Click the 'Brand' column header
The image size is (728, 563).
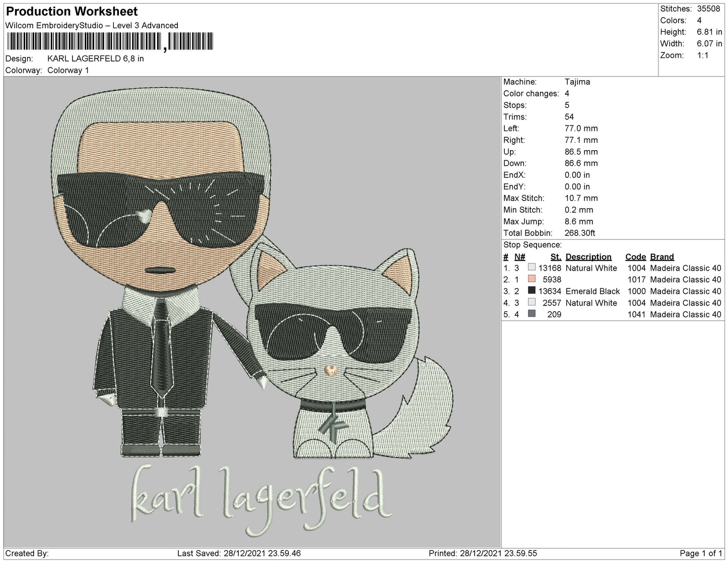(662, 257)
